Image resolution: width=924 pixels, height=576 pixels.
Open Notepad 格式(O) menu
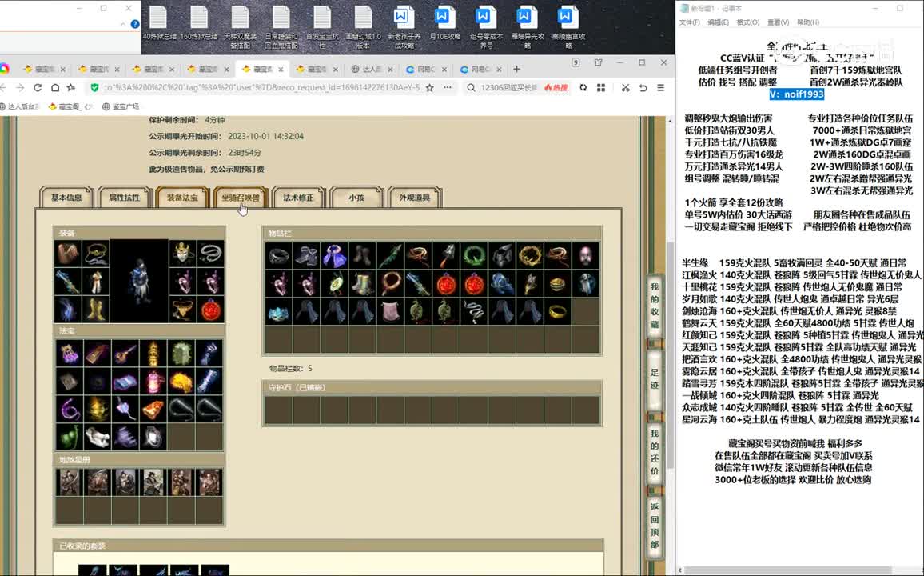[748, 22]
